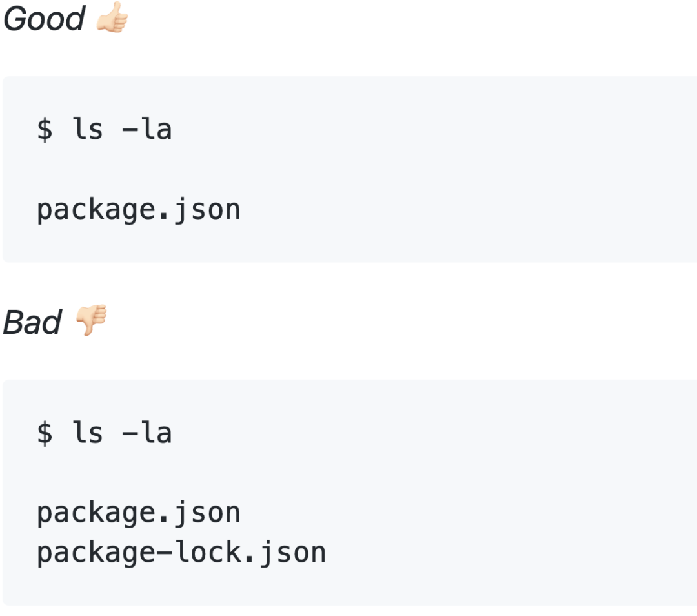Click the dollar prompt in the Bad code block
Viewport: 697px width, 616px height.
click(45, 433)
